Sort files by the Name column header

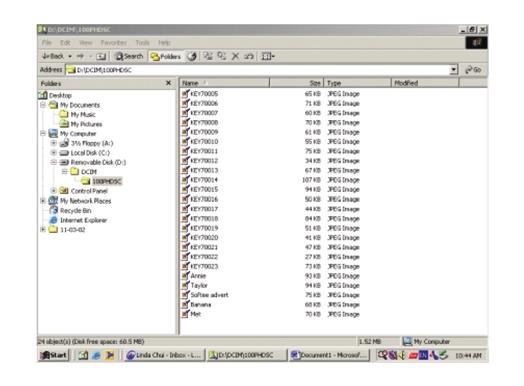[225, 83]
